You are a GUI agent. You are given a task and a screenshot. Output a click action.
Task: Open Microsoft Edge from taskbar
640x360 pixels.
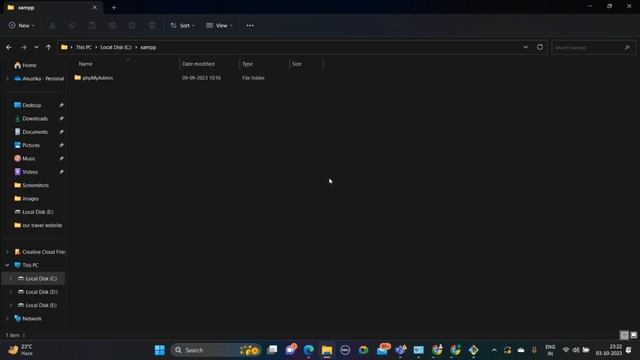309,350
